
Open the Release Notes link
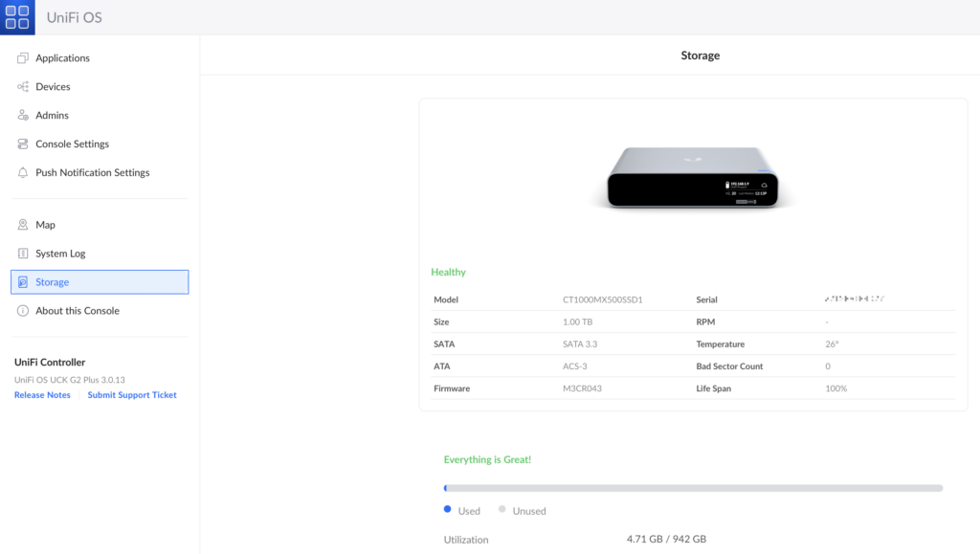coord(41,394)
